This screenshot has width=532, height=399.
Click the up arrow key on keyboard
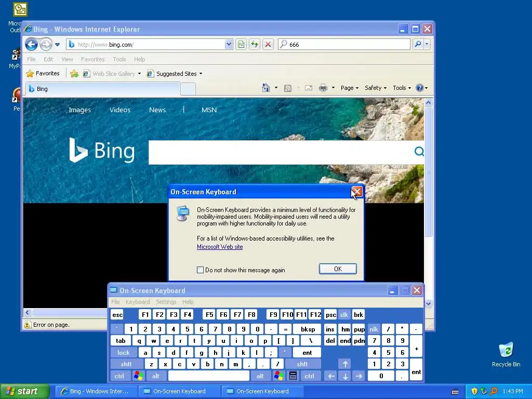pos(345,364)
